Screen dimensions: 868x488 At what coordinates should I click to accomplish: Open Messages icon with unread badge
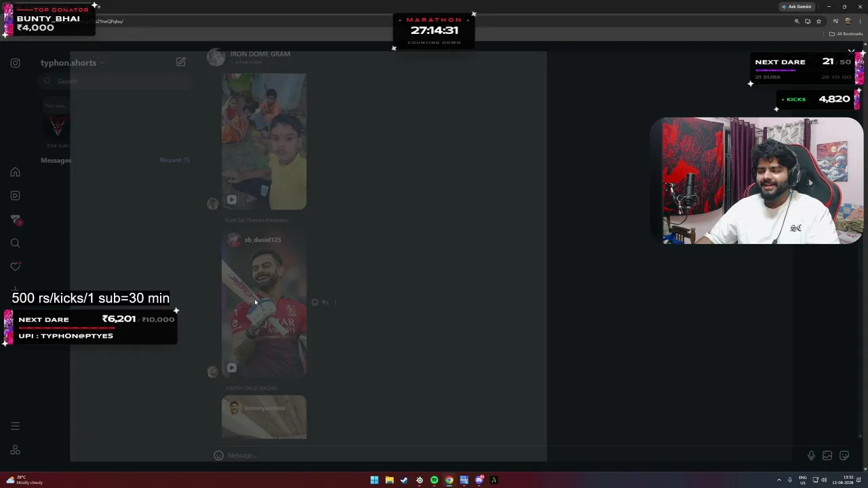tap(16, 220)
